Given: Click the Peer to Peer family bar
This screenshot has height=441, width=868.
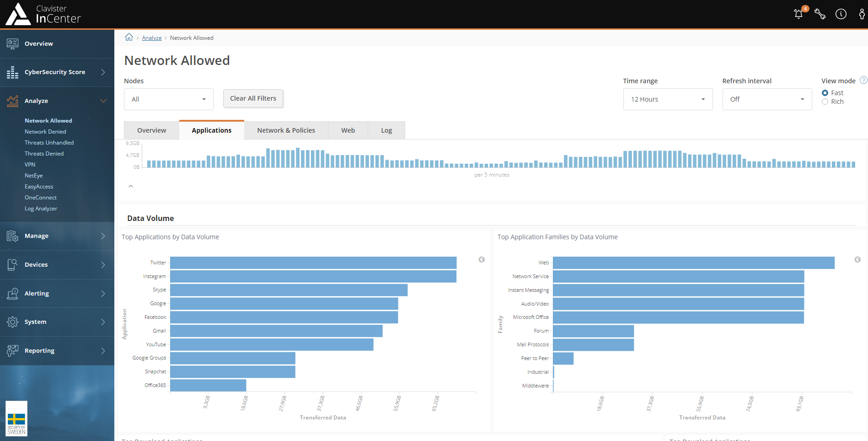Looking at the screenshot, I should point(563,358).
